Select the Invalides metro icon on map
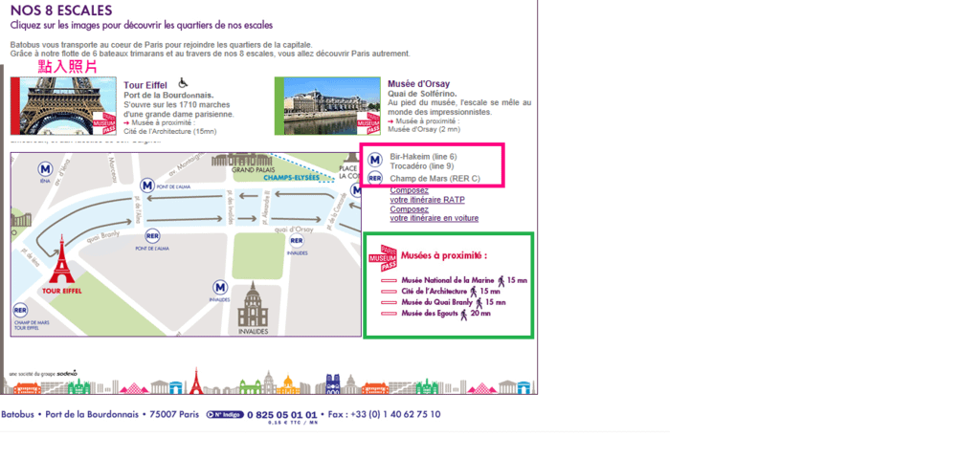Viewport: 980px width, 459px height. pos(220,288)
